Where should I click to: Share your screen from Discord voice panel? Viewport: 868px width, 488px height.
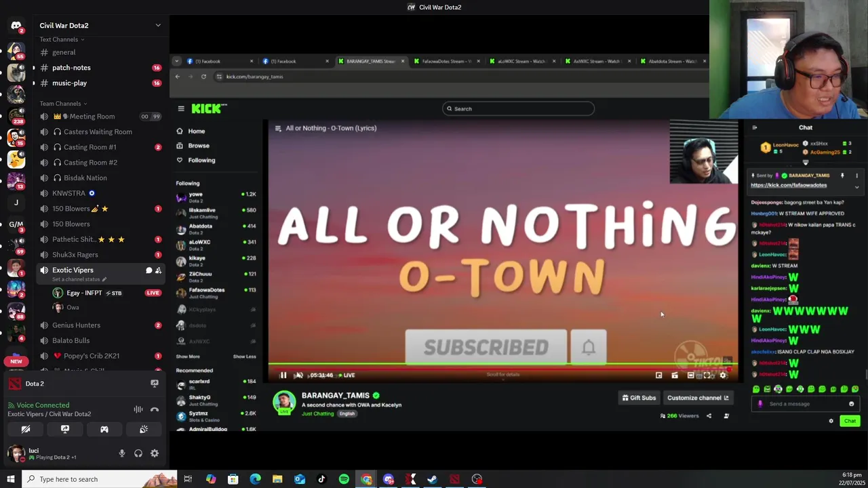(65, 429)
